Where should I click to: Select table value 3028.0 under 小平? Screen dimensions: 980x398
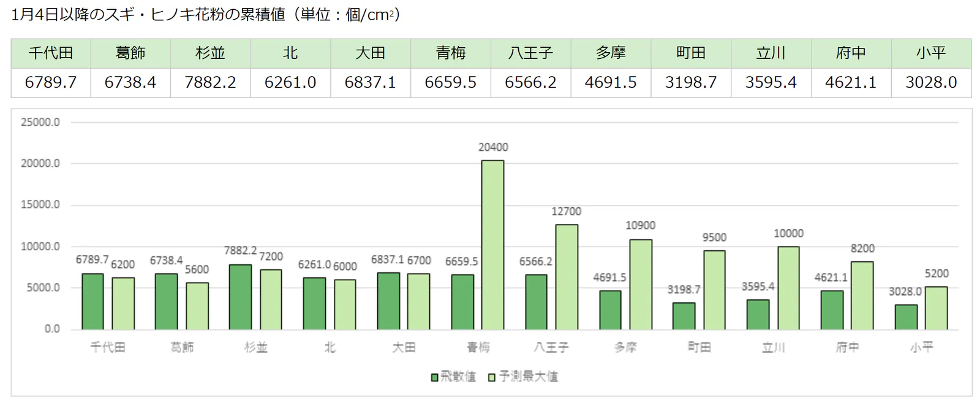coord(931,83)
